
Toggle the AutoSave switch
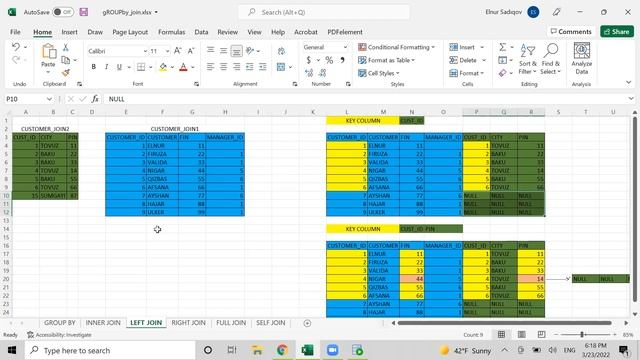[63, 12]
